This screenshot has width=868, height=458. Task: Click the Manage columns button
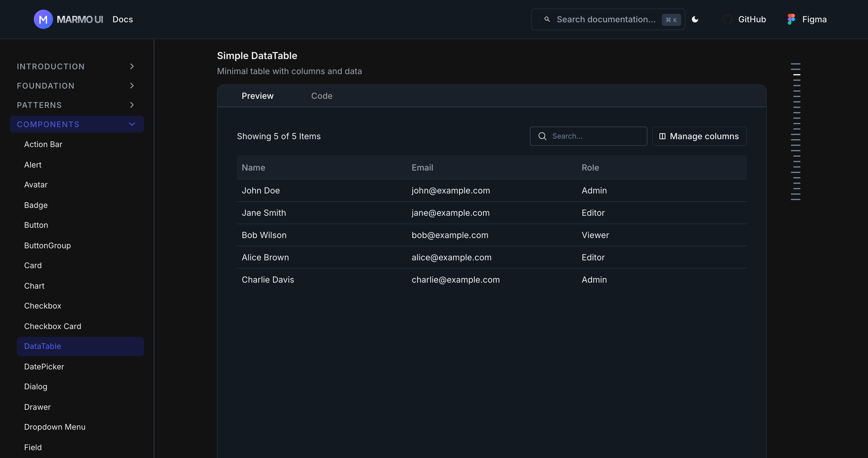pyautogui.click(x=699, y=136)
